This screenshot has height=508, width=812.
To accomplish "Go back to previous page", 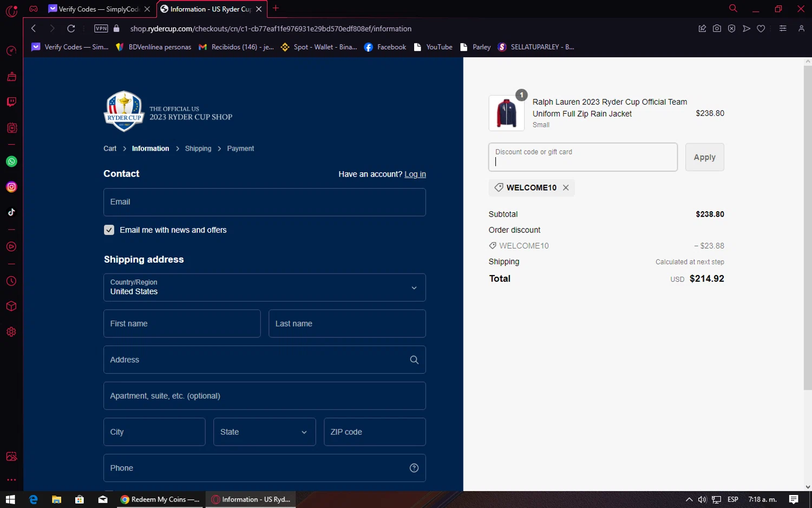I will [x=34, y=29].
